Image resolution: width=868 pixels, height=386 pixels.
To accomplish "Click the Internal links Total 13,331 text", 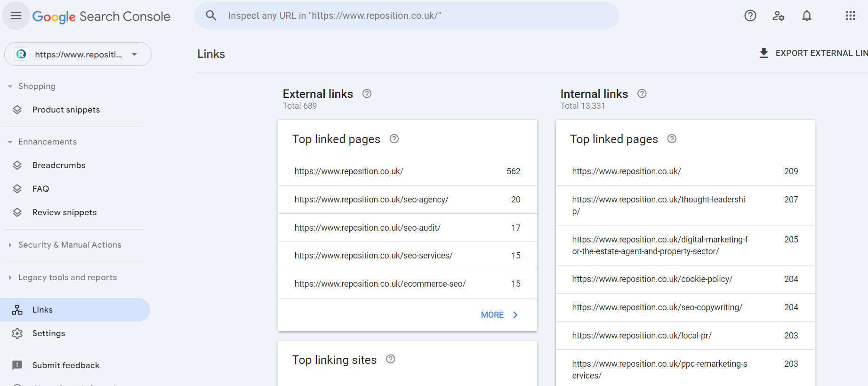I will (583, 106).
